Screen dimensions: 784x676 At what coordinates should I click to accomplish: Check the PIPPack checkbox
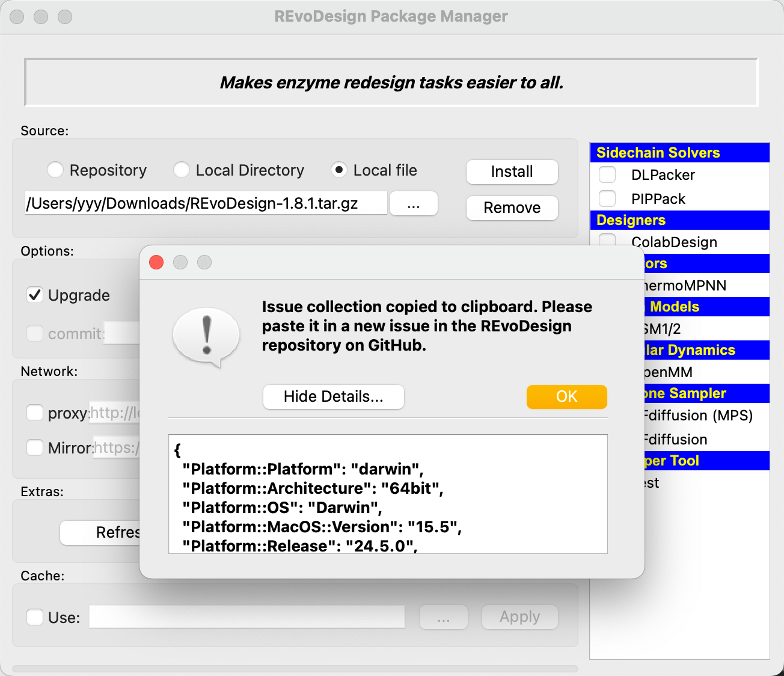point(607,198)
